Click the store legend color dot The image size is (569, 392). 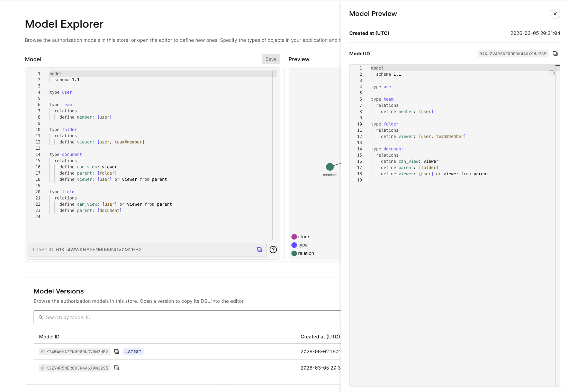coord(294,237)
